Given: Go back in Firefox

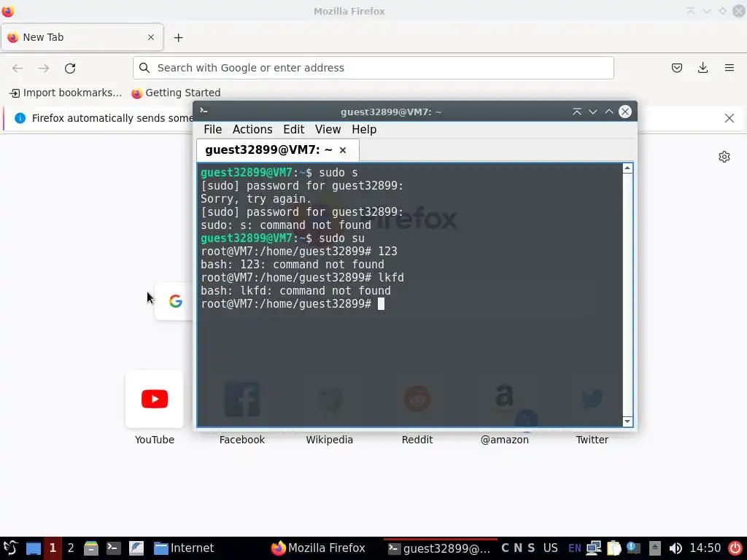Looking at the screenshot, I should [18, 68].
